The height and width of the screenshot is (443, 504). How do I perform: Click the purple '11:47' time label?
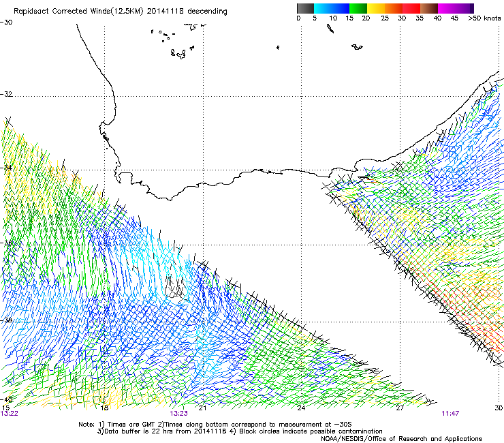[450, 414]
